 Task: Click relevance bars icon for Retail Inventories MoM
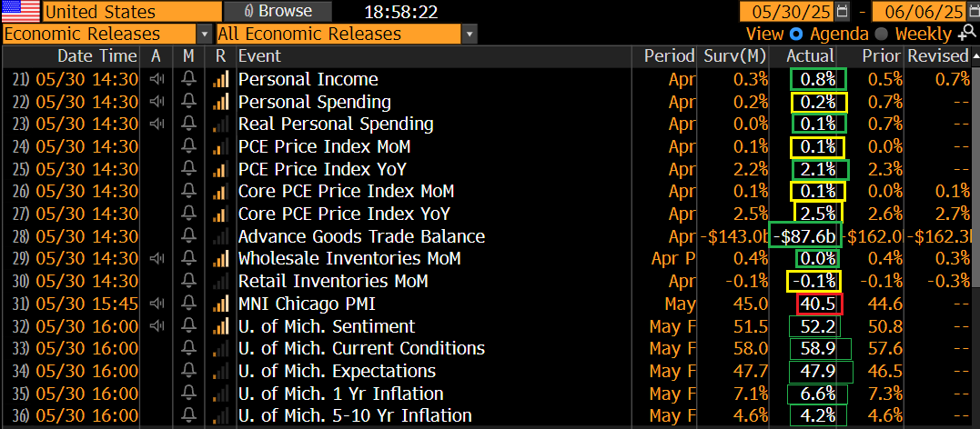click(220, 281)
